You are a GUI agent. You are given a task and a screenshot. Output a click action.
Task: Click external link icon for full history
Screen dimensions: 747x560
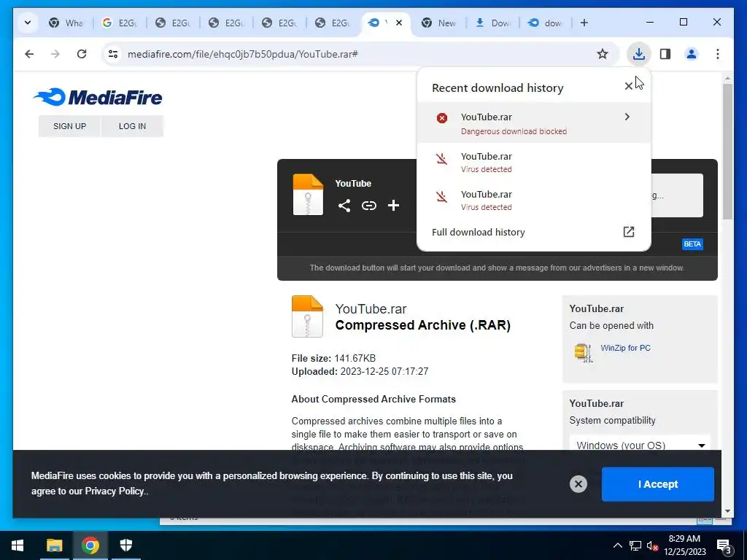click(628, 232)
